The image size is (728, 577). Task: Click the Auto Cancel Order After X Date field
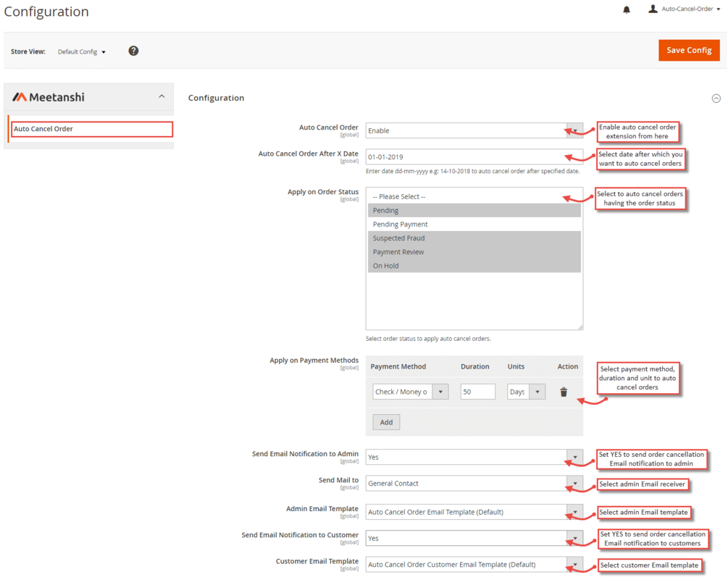(x=474, y=157)
